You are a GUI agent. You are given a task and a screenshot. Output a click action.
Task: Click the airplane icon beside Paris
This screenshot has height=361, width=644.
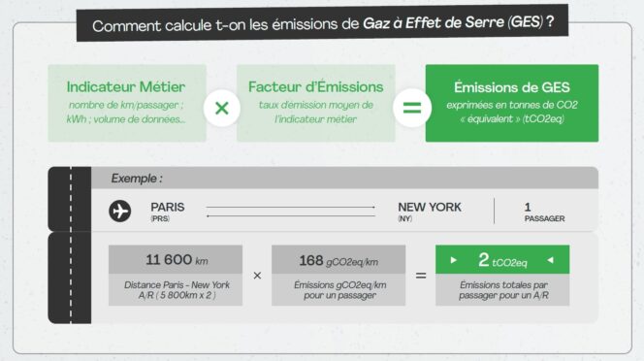(119, 211)
